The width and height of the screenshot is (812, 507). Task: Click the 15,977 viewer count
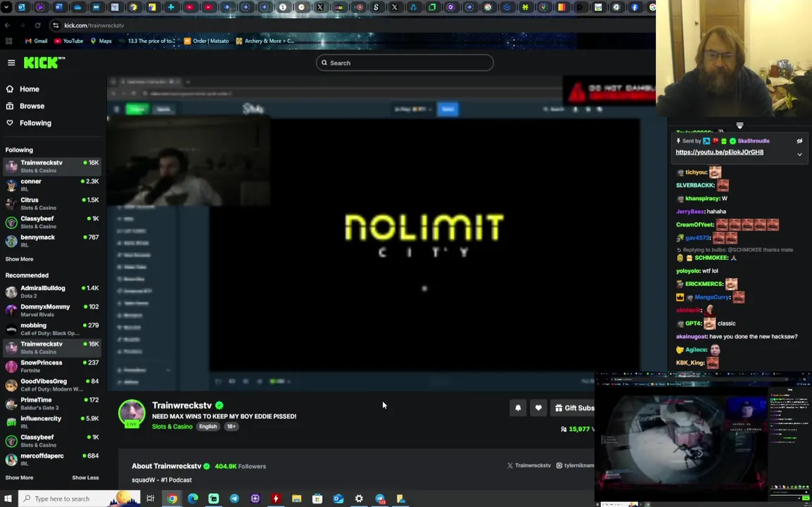tap(579, 430)
